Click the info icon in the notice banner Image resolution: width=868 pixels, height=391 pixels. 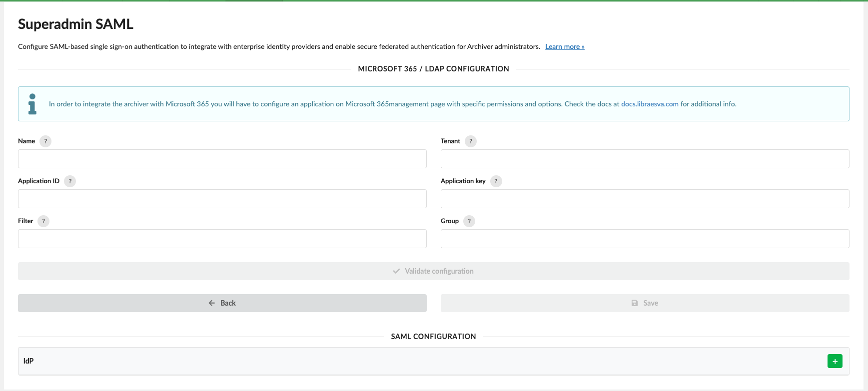click(x=32, y=104)
